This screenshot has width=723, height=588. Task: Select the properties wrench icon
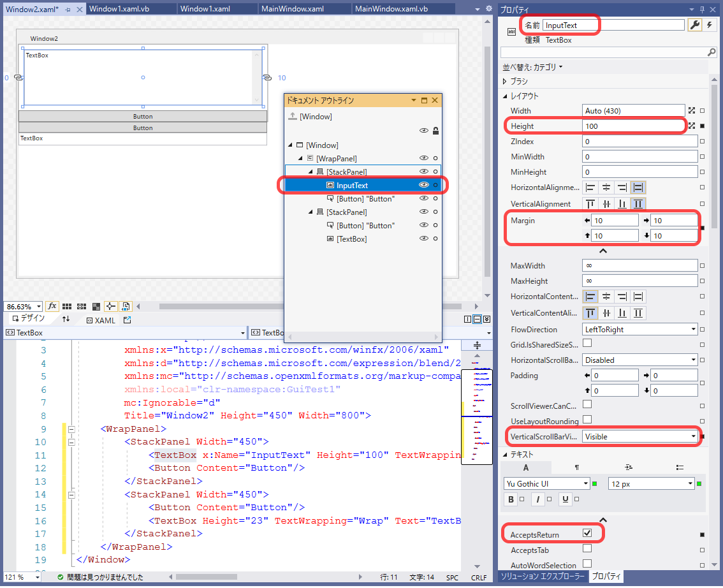pyautogui.click(x=694, y=25)
